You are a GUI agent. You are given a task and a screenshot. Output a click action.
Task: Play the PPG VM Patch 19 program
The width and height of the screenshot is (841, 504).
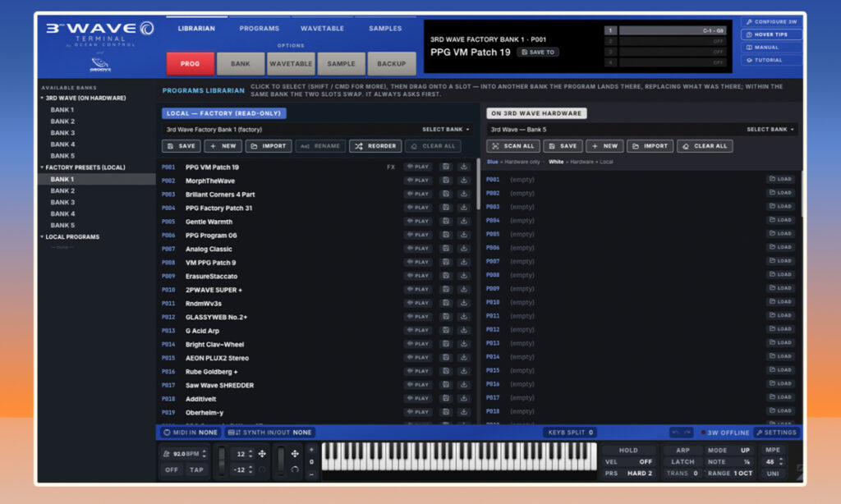click(x=417, y=167)
